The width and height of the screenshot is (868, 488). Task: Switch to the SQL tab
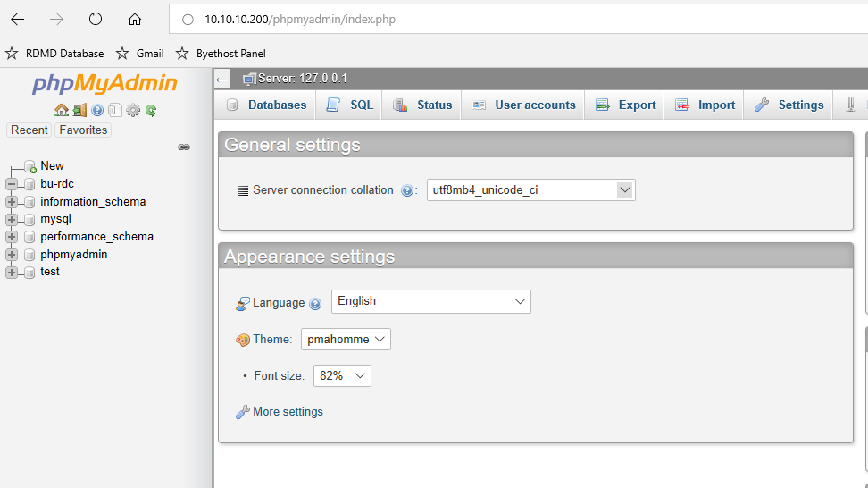(x=350, y=105)
